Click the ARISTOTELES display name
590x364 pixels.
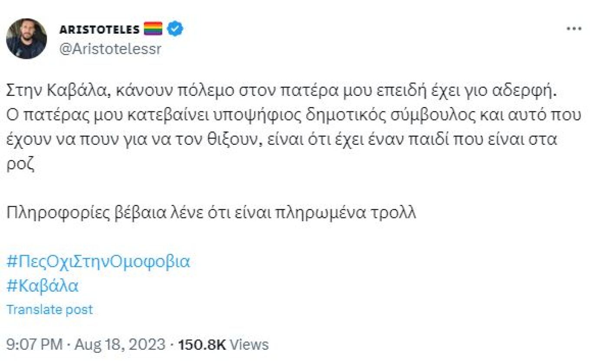click(x=99, y=29)
